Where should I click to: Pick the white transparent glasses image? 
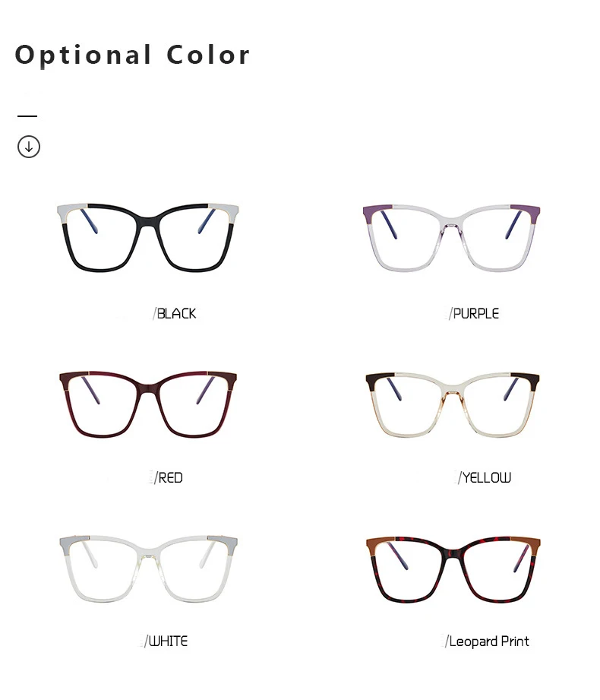click(148, 569)
